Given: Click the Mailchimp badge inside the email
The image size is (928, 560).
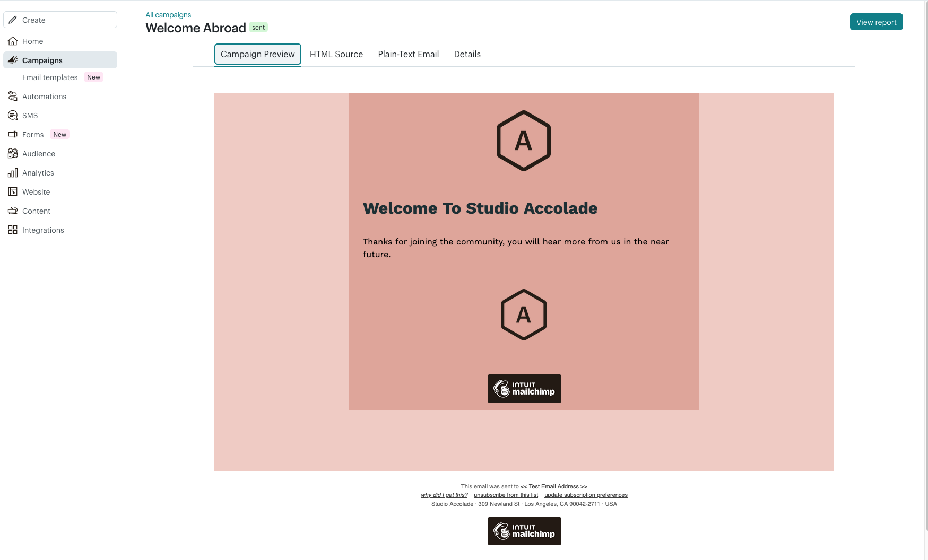Looking at the screenshot, I should pos(524,389).
